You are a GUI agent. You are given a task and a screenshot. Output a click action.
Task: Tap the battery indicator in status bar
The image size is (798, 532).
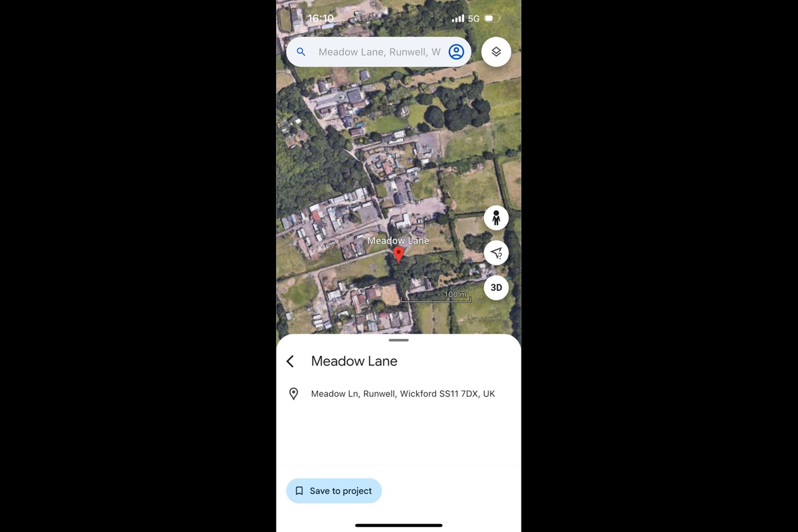tap(492, 18)
